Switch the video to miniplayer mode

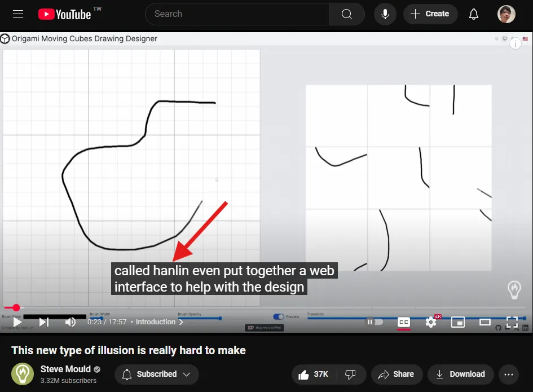click(x=458, y=322)
